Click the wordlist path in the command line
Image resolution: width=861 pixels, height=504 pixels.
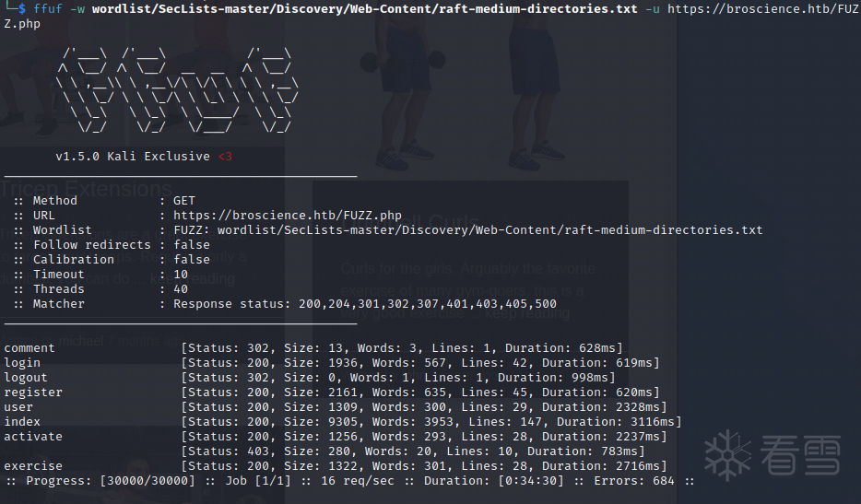coord(365,9)
